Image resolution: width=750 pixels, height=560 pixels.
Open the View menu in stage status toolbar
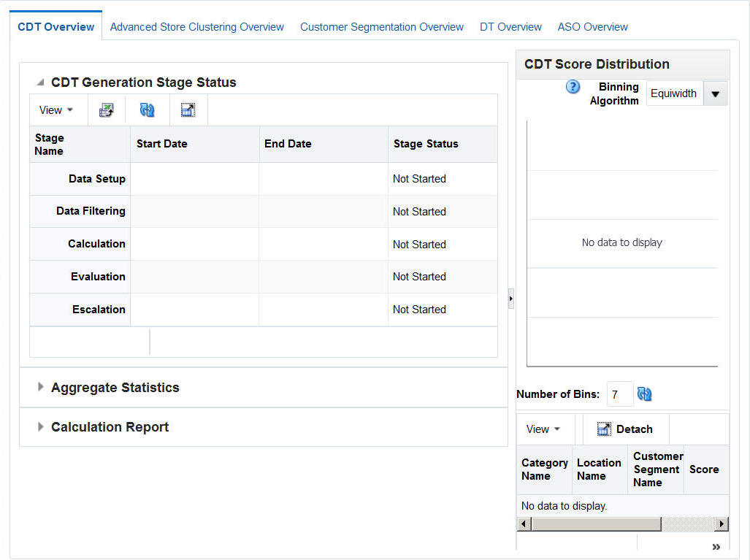(x=56, y=110)
